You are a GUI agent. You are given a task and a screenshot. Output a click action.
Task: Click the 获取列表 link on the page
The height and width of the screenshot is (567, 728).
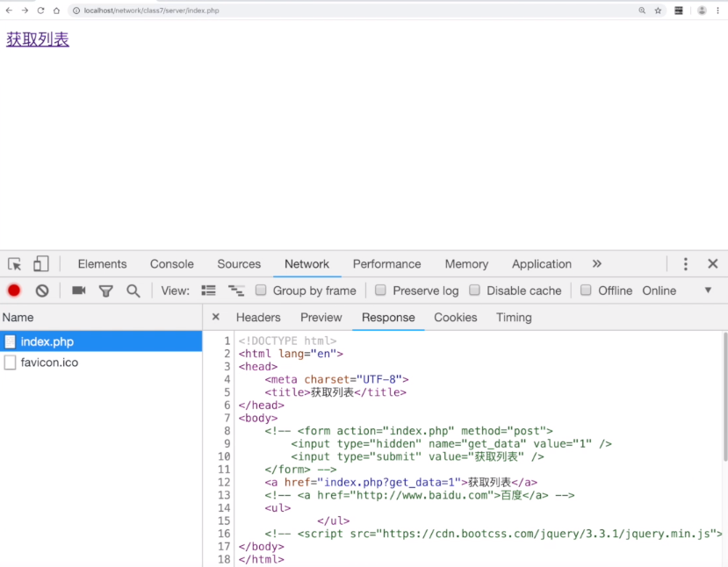coord(38,39)
